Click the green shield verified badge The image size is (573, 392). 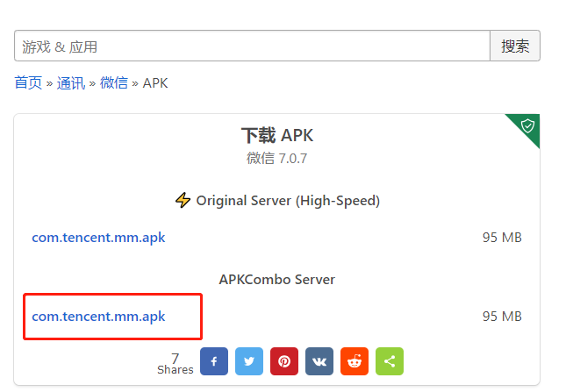pyautogui.click(x=527, y=126)
